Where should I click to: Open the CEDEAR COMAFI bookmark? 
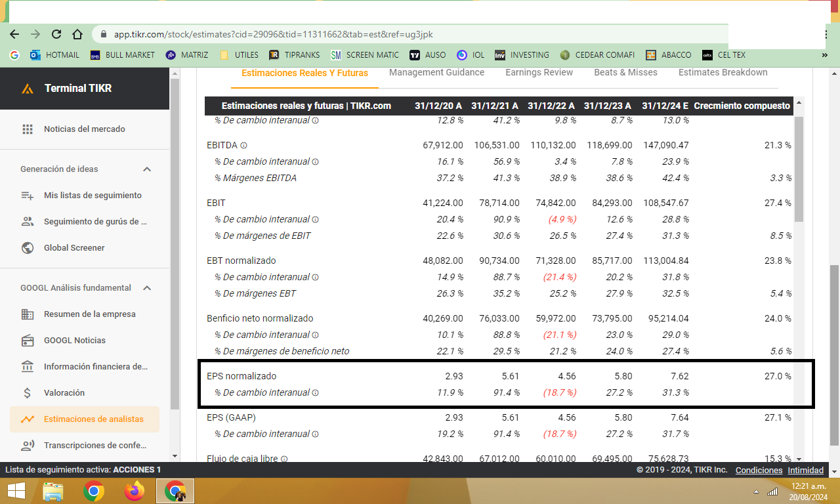597,55
